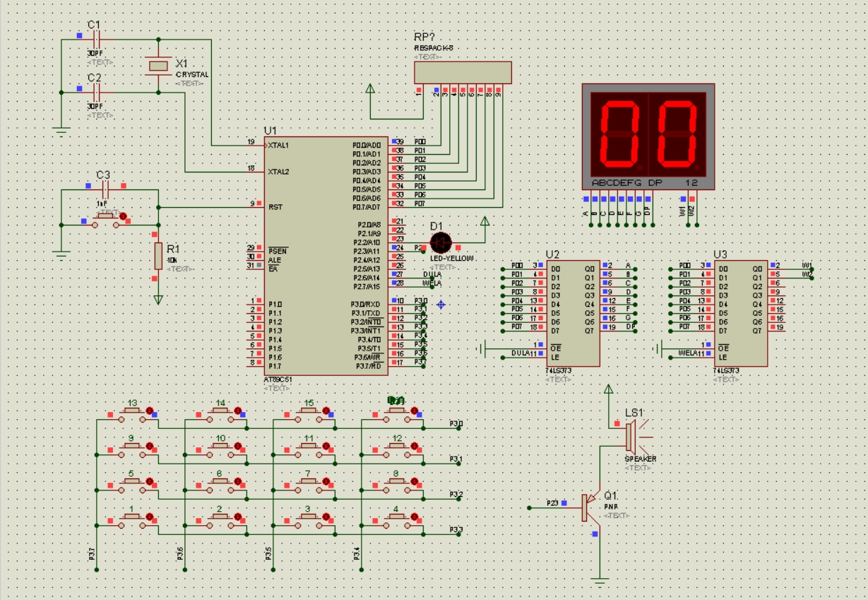The height and width of the screenshot is (600, 868).
Task: Activate keypad button labeled 15
Action: 309,415
